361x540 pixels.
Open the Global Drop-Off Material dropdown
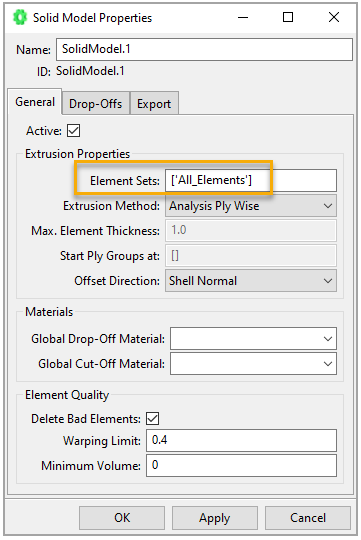click(253, 339)
